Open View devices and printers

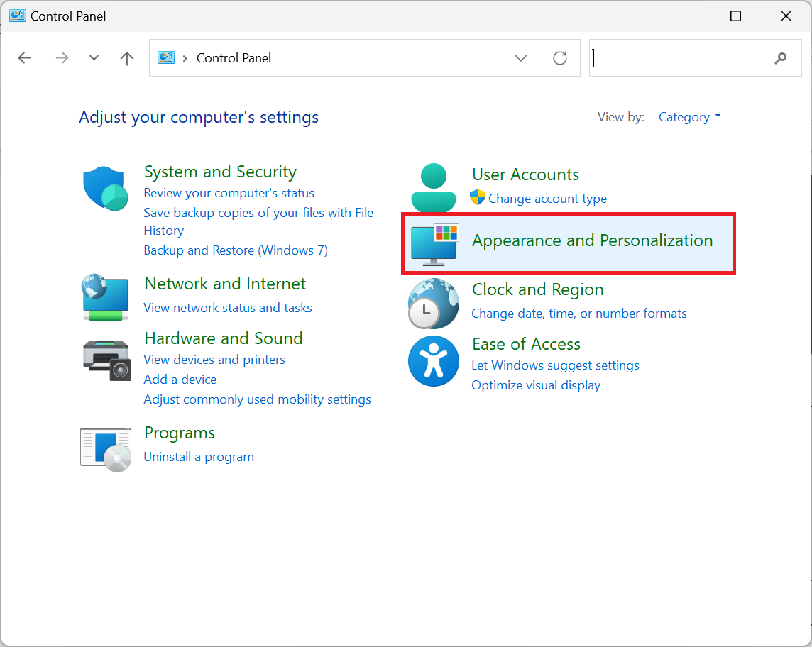(x=214, y=360)
